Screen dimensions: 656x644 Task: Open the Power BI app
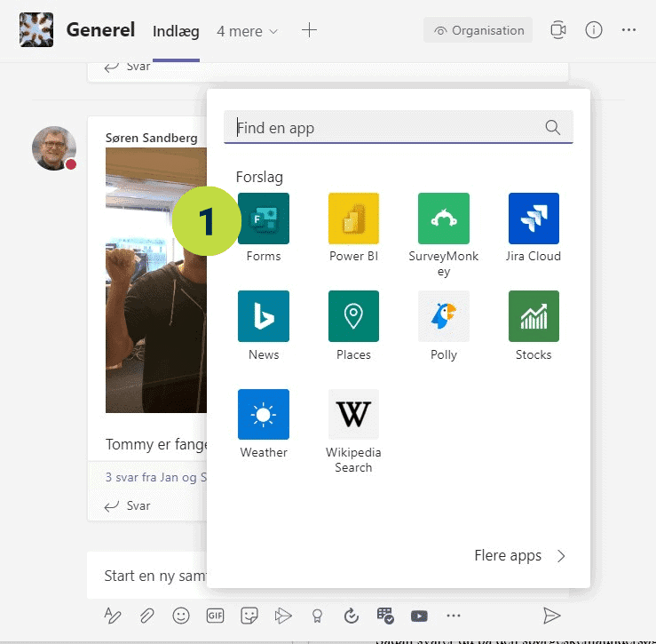[353, 219]
